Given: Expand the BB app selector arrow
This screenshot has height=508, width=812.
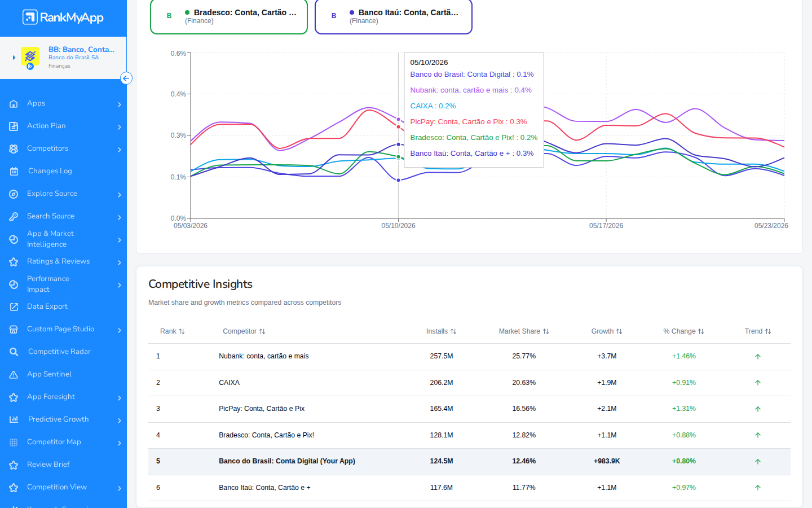Looking at the screenshot, I should point(14,58).
